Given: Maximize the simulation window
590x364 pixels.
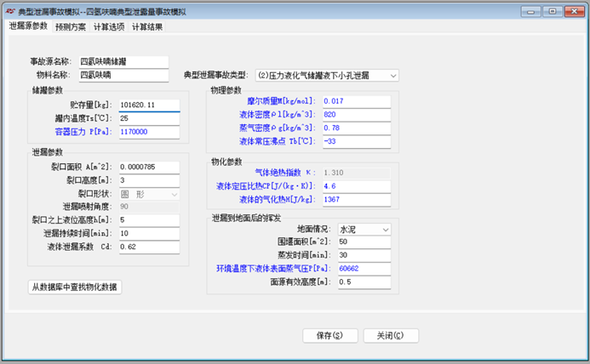Looking at the screenshot, I should [x=553, y=12].
